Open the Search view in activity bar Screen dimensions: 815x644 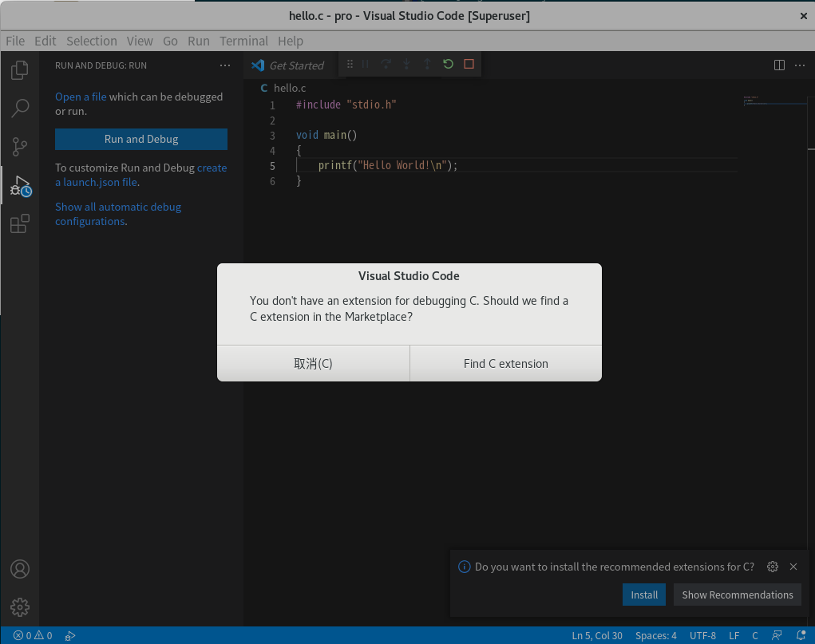click(20, 108)
